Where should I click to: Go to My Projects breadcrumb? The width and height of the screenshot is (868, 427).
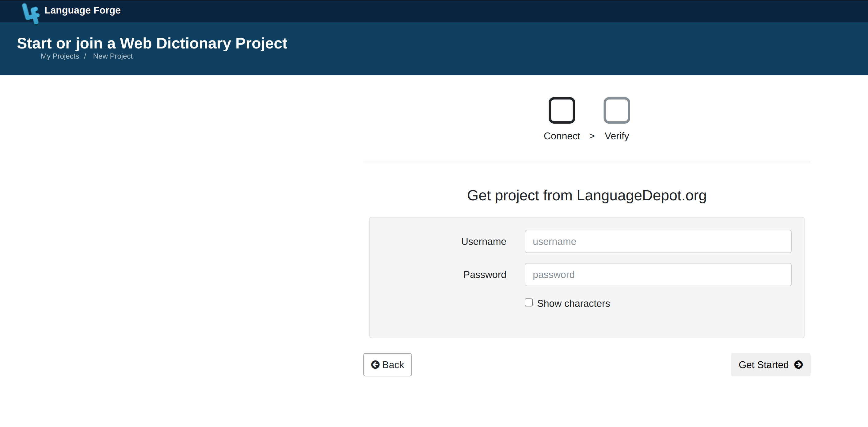click(60, 56)
